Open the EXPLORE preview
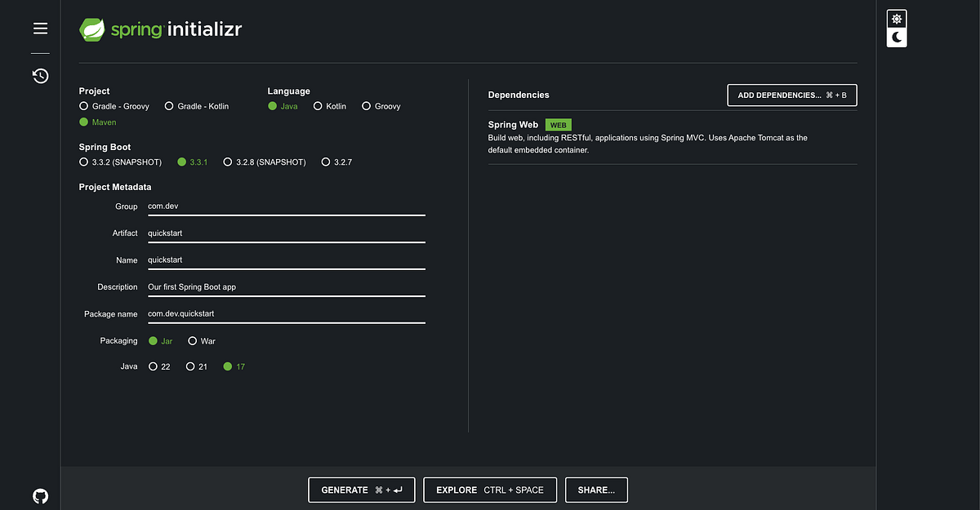This screenshot has height=510, width=980. tap(489, 490)
